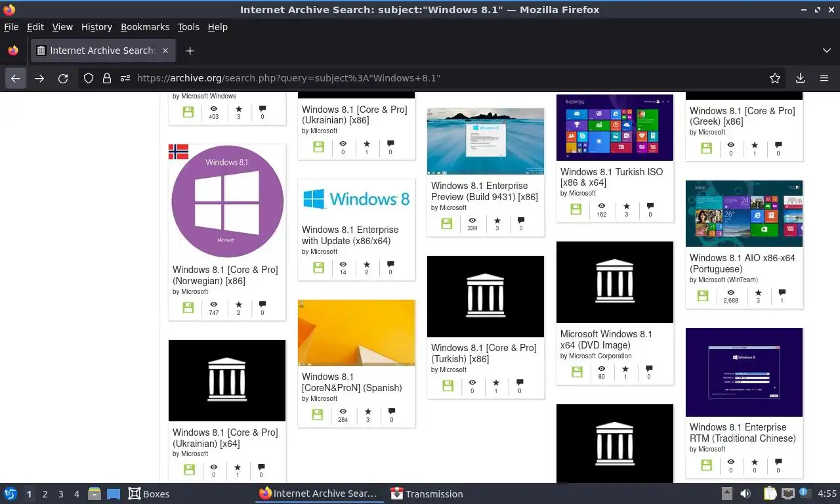The image size is (840, 504).
Task: Click 'by Microsoft Corporation' text on DVD Image card
Action: coord(596,356)
